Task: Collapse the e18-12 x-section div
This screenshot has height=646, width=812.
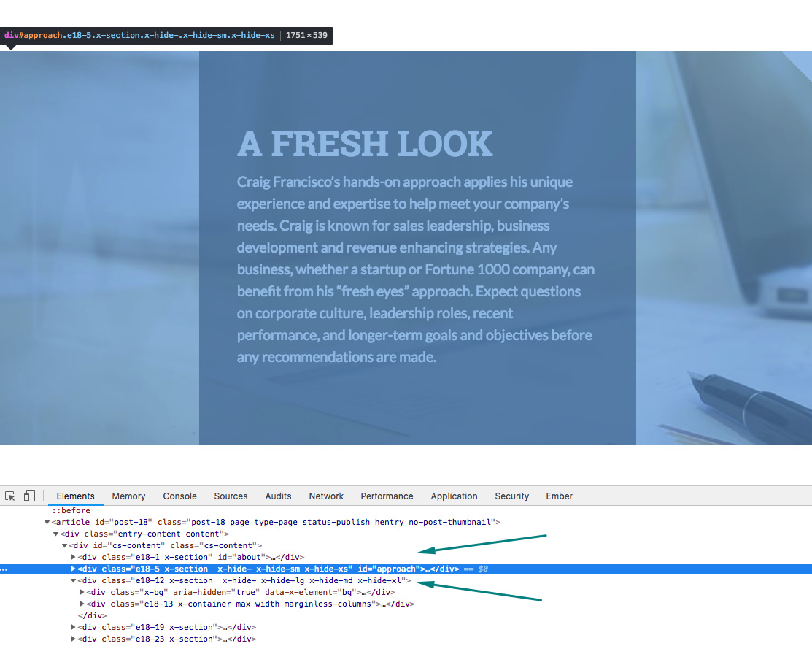Action: click(x=73, y=581)
